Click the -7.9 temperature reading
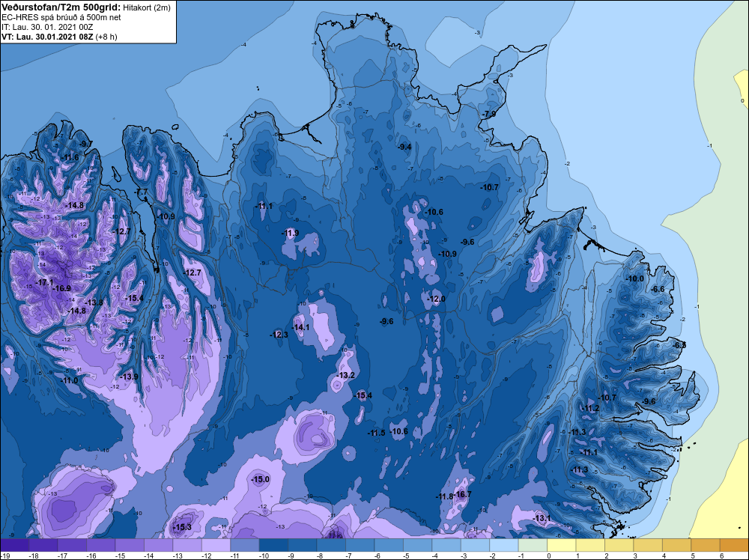 tap(489, 114)
